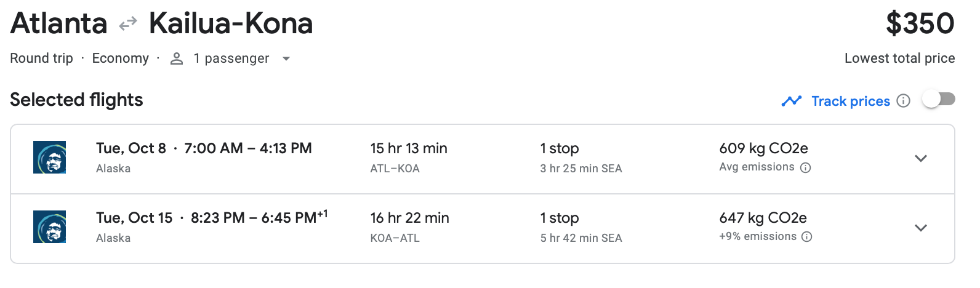This screenshot has height=288, width=980.
Task: Open Avg emissions info icon
Action: (x=805, y=167)
